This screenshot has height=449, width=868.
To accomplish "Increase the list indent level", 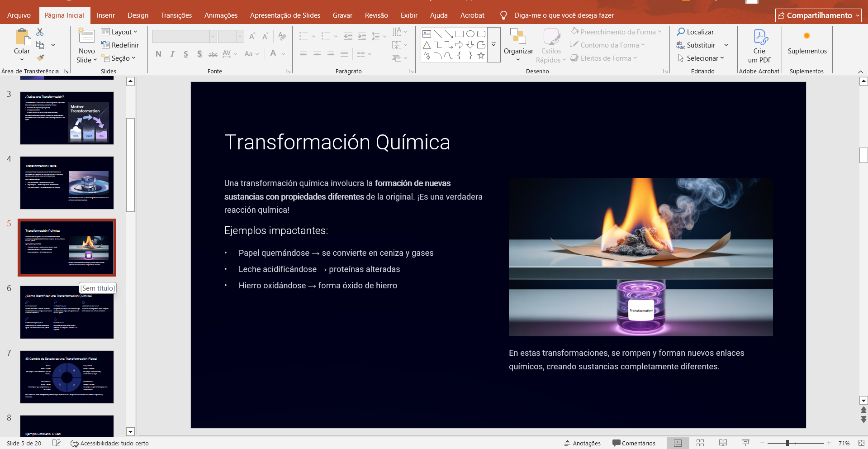I will point(361,36).
